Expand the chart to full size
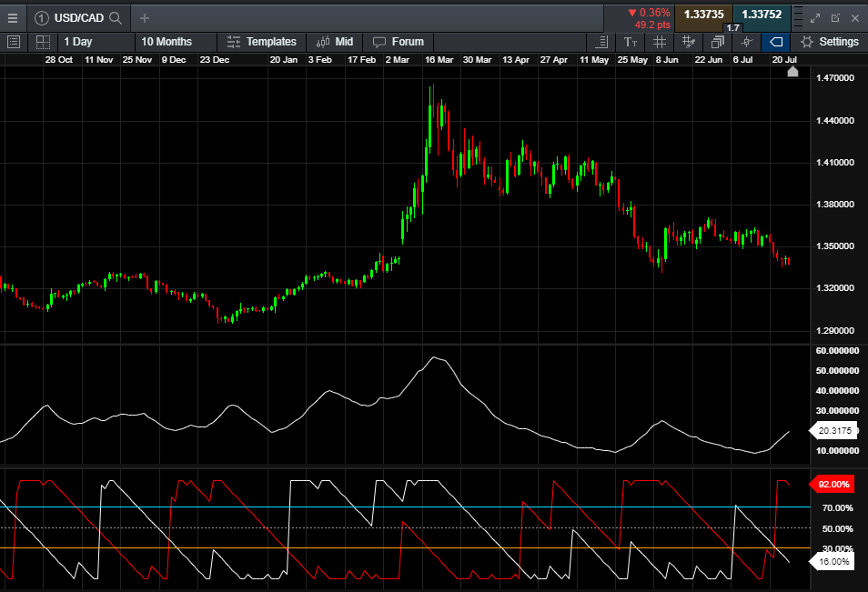868x592 pixels. (x=815, y=18)
